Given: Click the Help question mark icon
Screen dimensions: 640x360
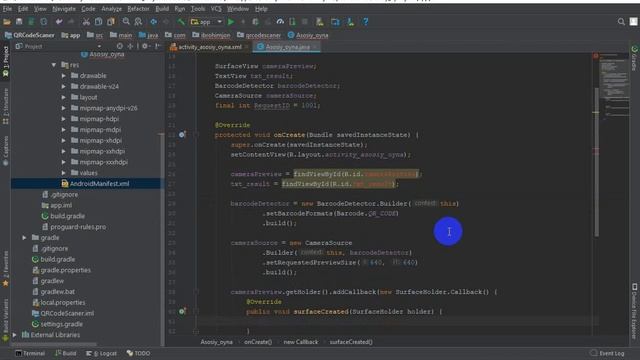Looking at the screenshot, I should [366, 22].
